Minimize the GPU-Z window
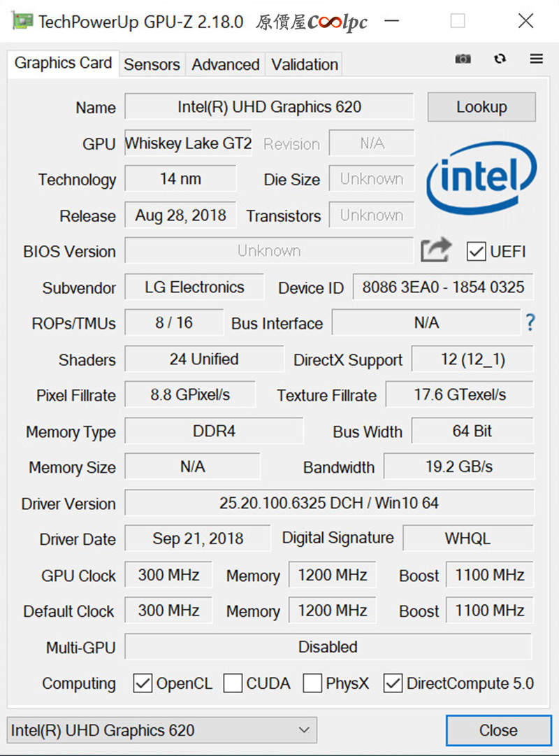The width and height of the screenshot is (559, 756). (x=392, y=21)
